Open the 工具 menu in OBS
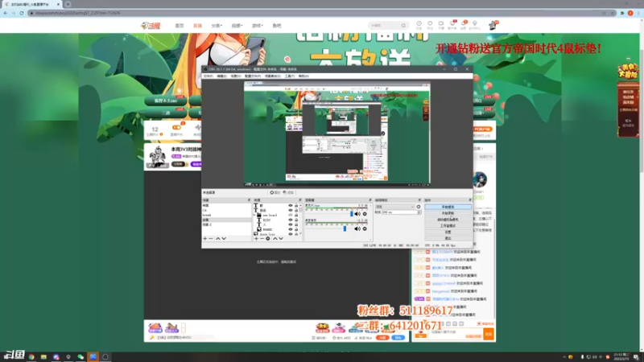This screenshot has width=644, height=362. point(290,76)
